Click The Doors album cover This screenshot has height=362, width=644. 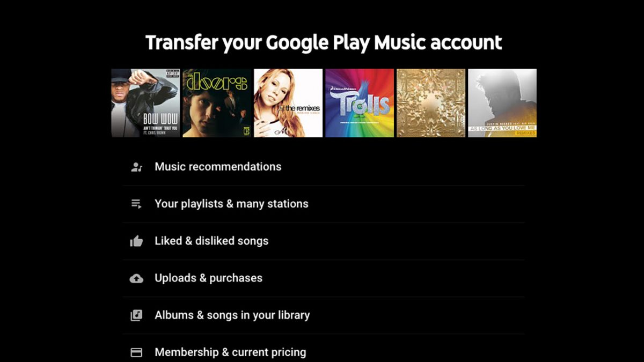point(217,103)
